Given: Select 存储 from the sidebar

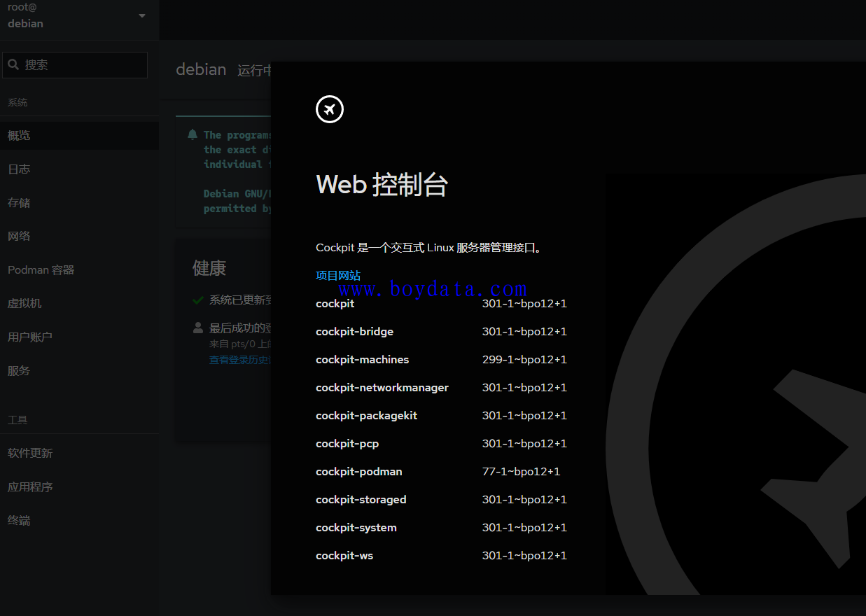Looking at the screenshot, I should pyautogui.click(x=79, y=203).
